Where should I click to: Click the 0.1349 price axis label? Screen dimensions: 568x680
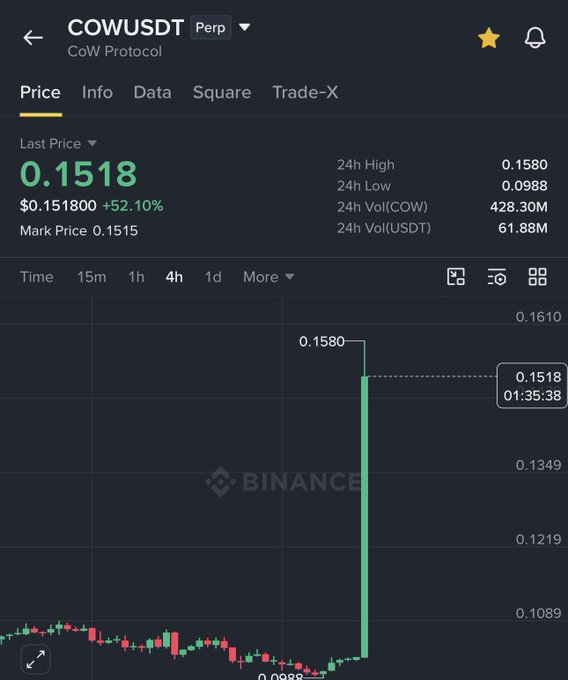point(538,465)
